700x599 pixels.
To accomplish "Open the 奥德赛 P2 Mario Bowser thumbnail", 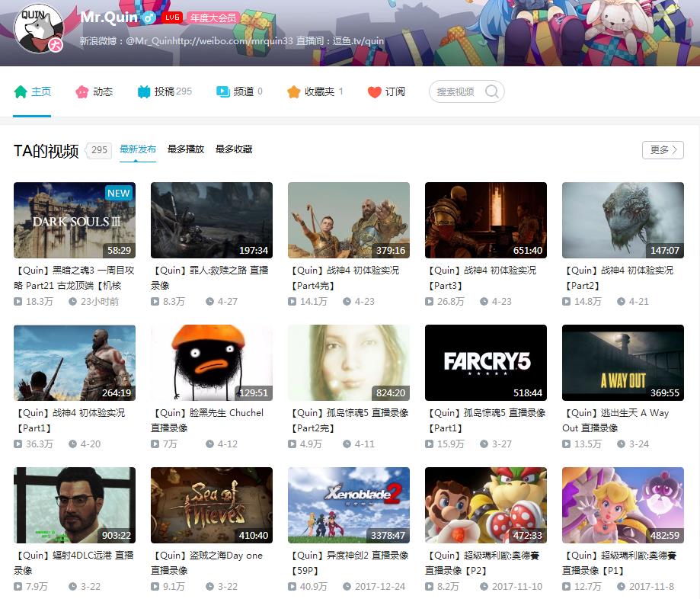I will pos(486,505).
